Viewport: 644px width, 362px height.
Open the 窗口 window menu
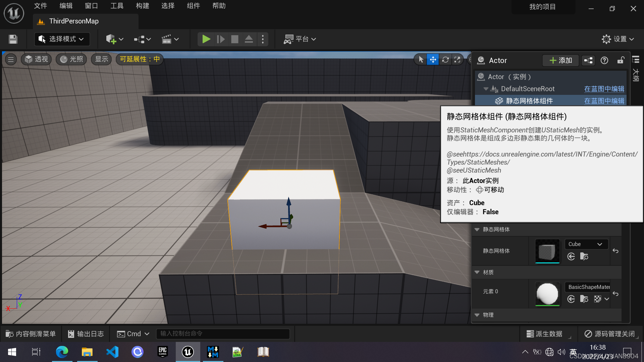(x=92, y=6)
